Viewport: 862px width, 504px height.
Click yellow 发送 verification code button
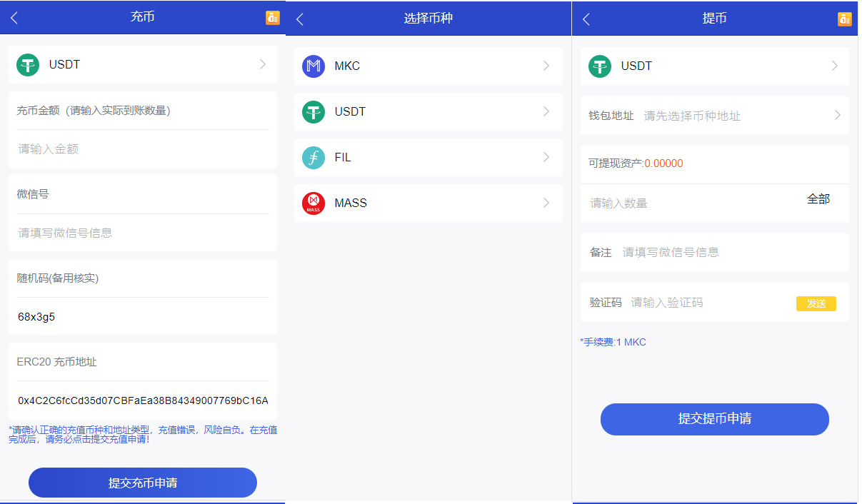[x=816, y=303]
